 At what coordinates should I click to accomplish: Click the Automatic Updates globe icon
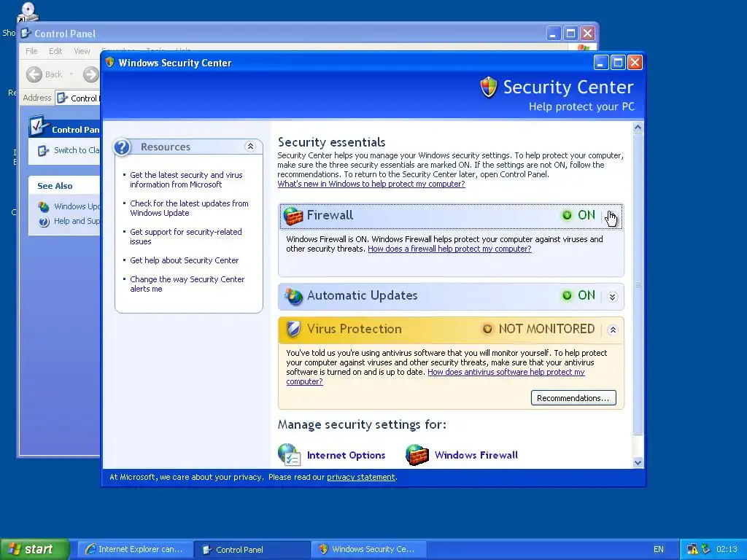click(293, 296)
